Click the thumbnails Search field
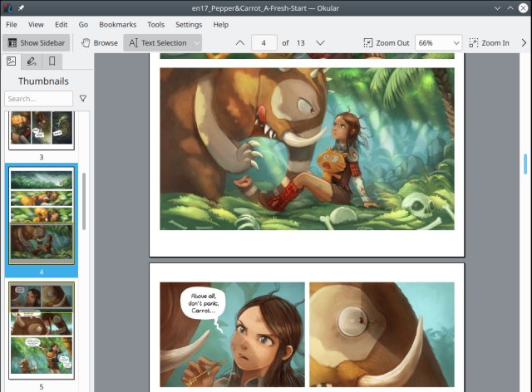The image size is (532, 392). click(x=39, y=99)
